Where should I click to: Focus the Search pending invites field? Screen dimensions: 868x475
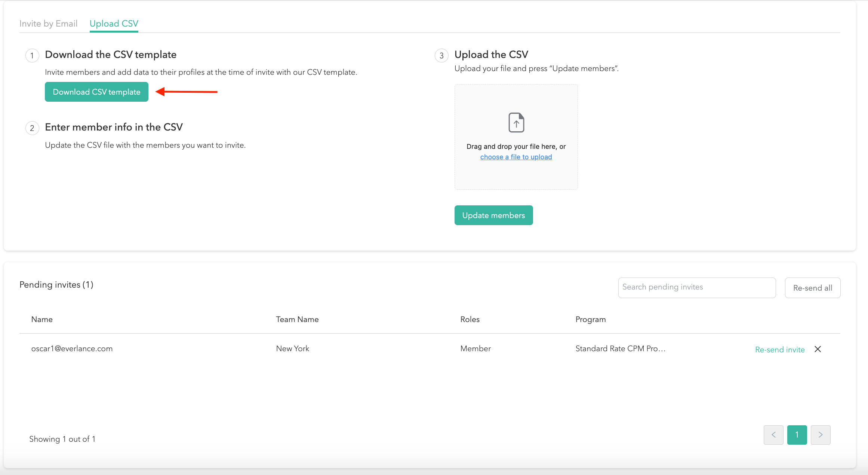(696, 287)
